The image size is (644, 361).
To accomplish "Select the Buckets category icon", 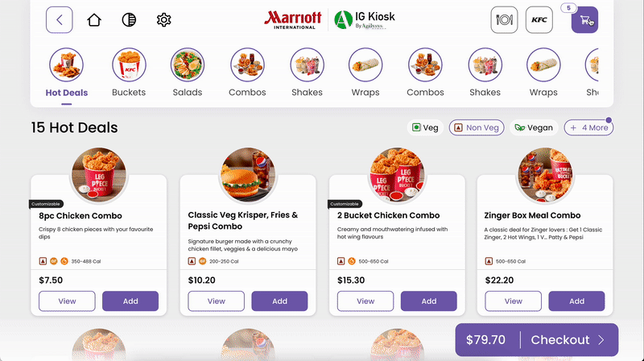I will pos(129,65).
